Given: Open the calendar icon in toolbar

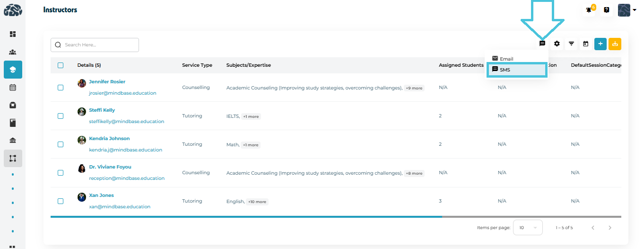Looking at the screenshot, I should coord(586,44).
